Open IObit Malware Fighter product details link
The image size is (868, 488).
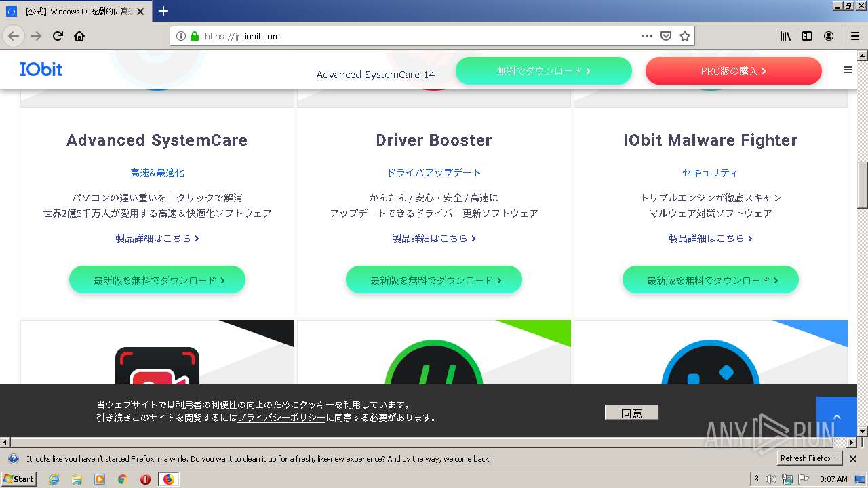click(711, 238)
